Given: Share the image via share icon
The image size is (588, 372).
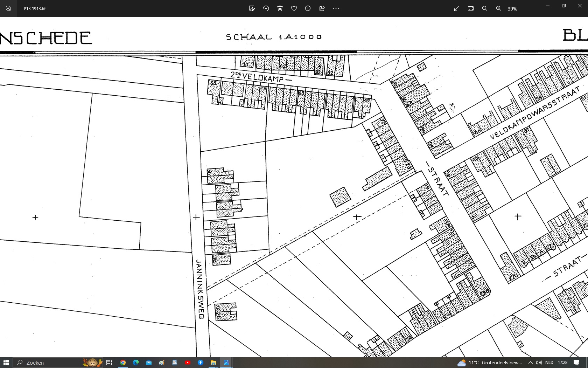Looking at the screenshot, I should (x=322, y=8).
